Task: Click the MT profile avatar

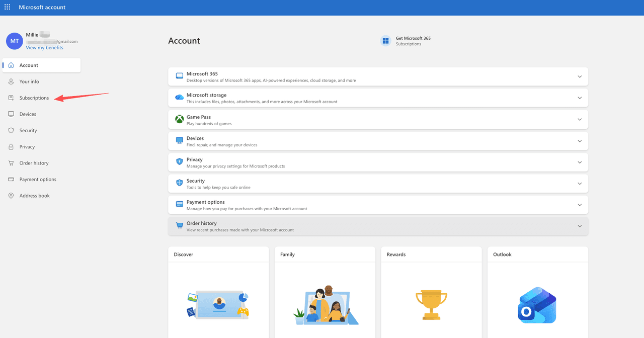Action: [15, 41]
